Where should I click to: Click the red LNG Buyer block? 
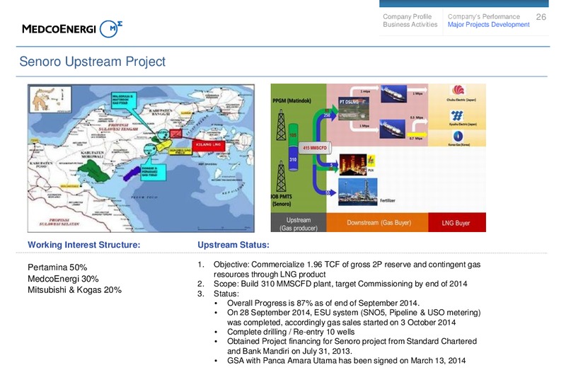[457, 222]
